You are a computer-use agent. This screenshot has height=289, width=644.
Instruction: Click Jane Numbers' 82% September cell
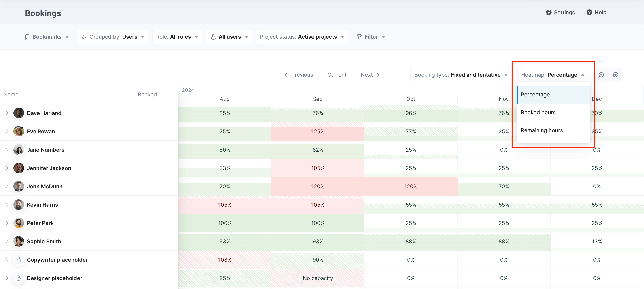coord(318,150)
